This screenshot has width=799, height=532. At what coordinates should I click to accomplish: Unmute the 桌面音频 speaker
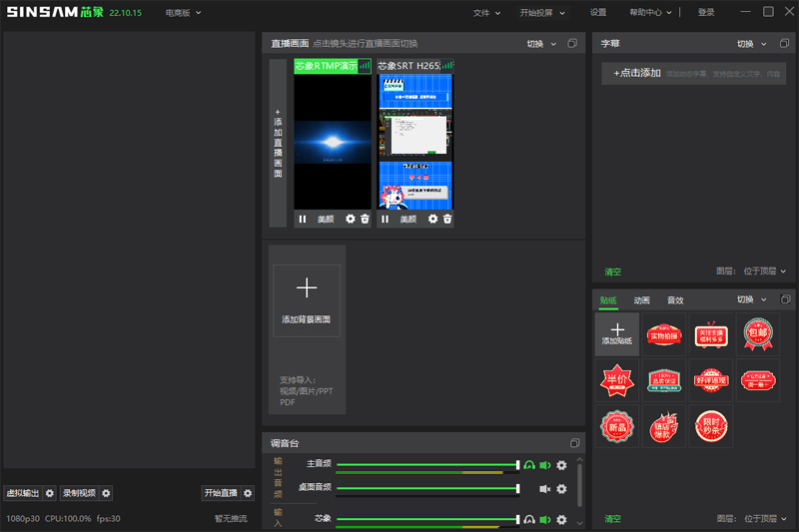click(545, 488)
